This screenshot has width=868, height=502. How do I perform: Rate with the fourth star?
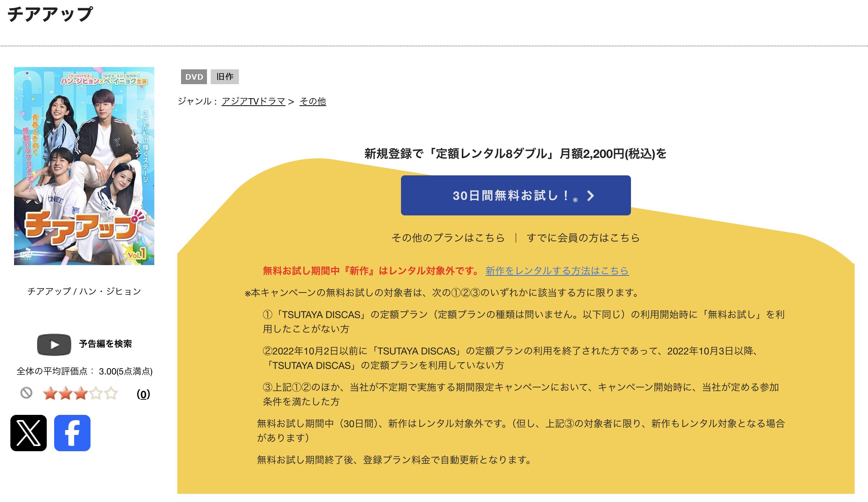point(96,393)
